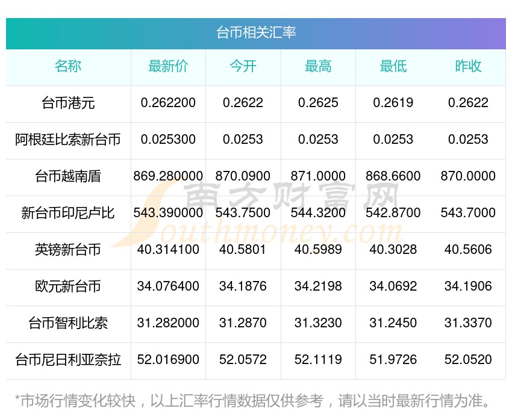
Task: Click 英镑新台币 previous close 40.5606
Action: [468, 250]
